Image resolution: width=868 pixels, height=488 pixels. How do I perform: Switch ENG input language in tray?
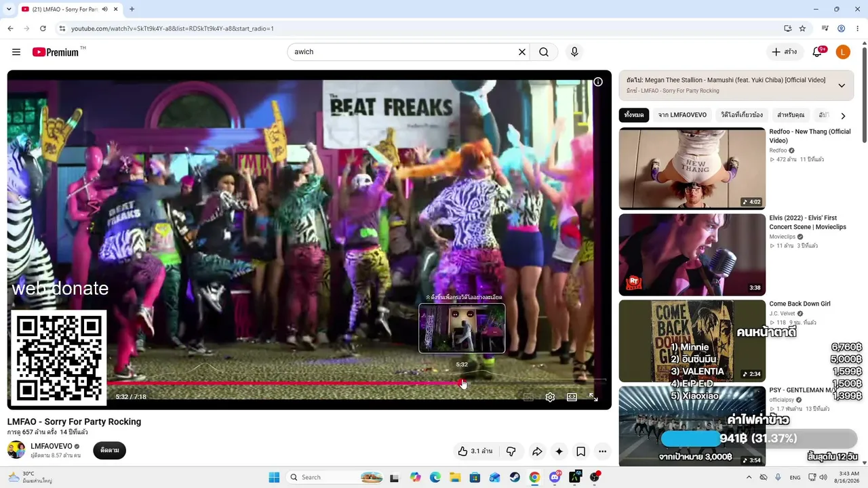tap(795, 477)
